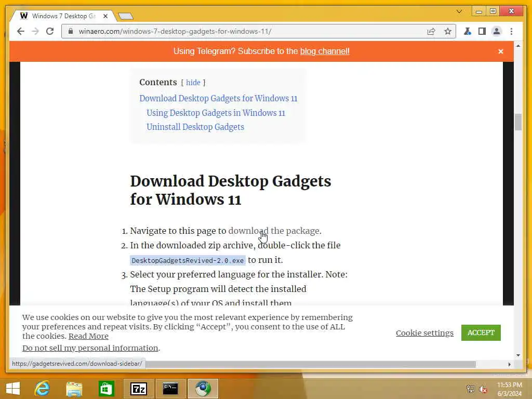Accept cookies with the green ACCEPT button

[x=481, y=332]
